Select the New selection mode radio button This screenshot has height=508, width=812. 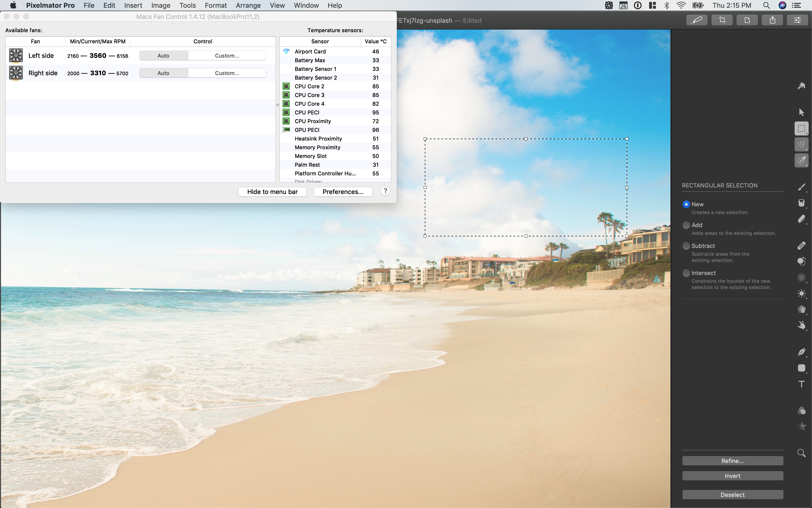686,204
